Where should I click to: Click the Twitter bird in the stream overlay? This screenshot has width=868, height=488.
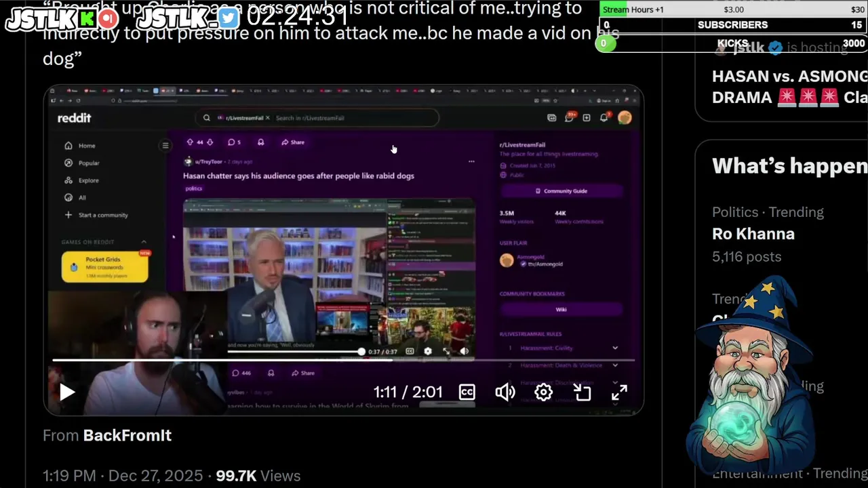pyautogui.click(x=229, y=18)
